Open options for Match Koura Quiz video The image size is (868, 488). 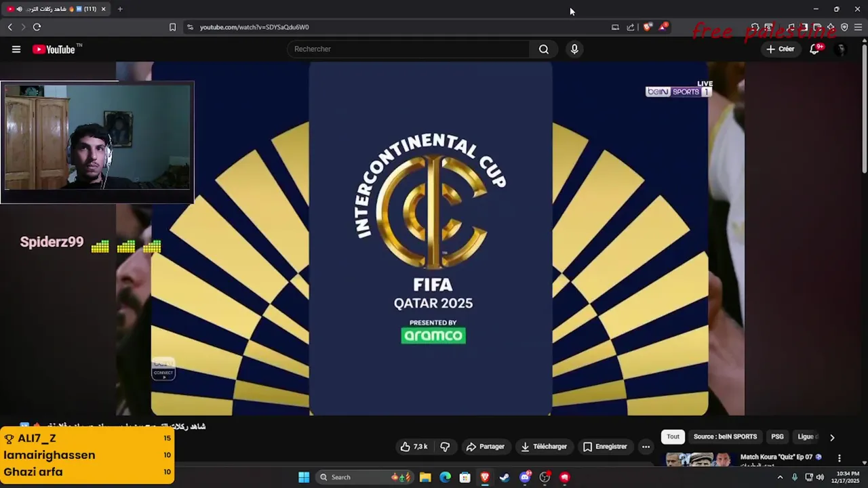[840, 458]
